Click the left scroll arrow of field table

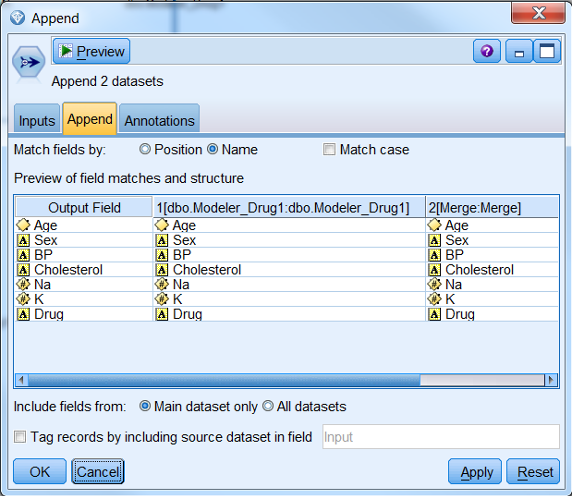(22, 380)
